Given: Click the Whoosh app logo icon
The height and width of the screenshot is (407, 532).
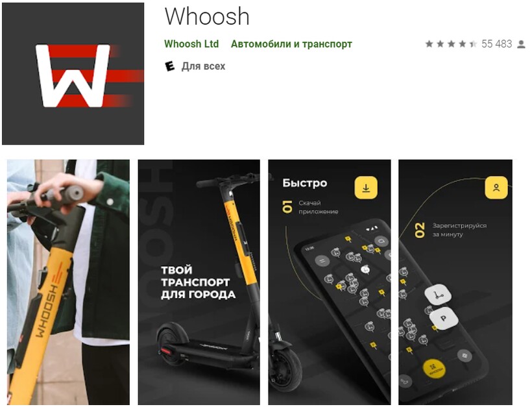Looking at the screenshot, I should tap(73, 73).
